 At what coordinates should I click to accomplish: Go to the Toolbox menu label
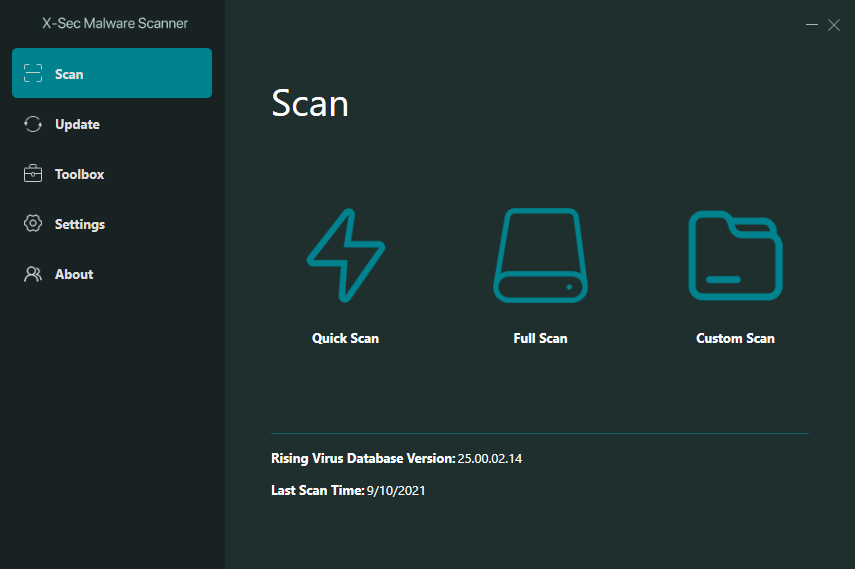(x=79, y=174)
